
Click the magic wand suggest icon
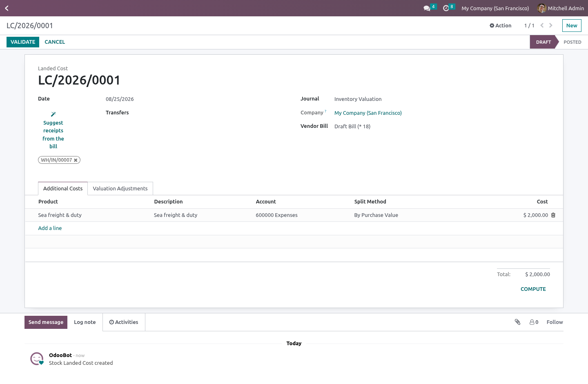coord(53,114)
